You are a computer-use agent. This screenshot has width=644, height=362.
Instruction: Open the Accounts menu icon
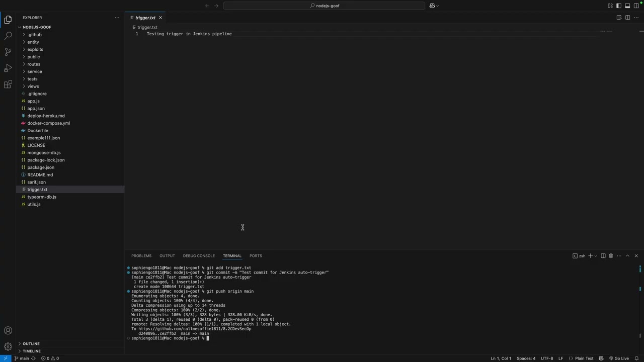pos(8,330)
